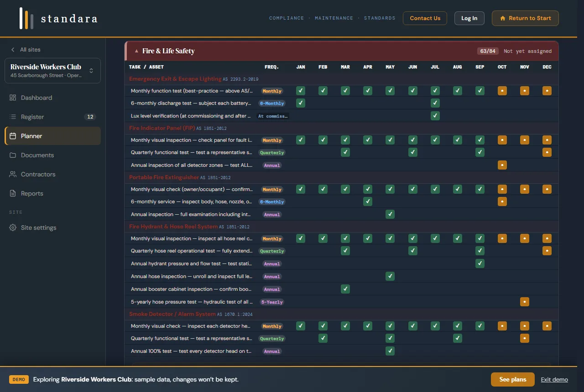Click the 12 count badge on Register
This screenshot has height=392, width=584.
[x=90, y=117]
